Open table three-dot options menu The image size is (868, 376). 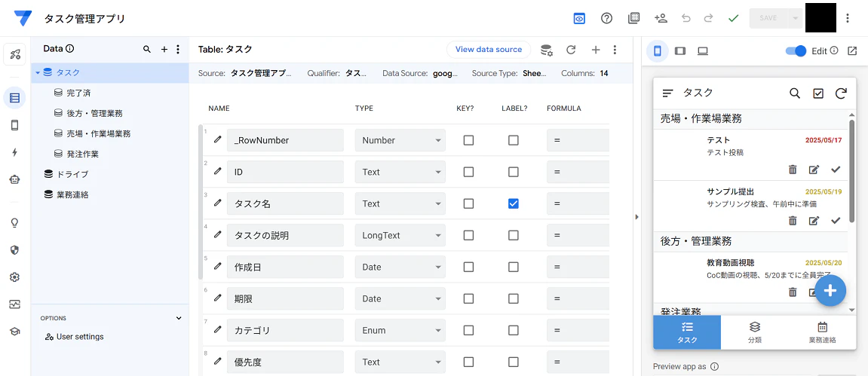[615, 50]
